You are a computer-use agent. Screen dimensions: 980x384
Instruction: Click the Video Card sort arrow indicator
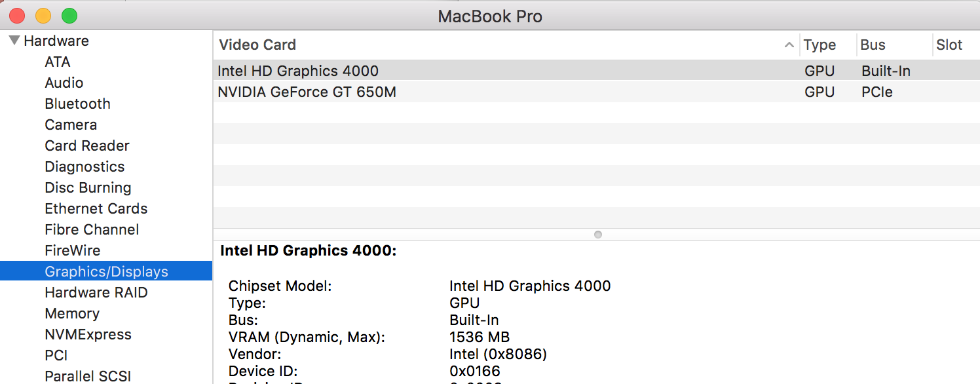(789, 45)
